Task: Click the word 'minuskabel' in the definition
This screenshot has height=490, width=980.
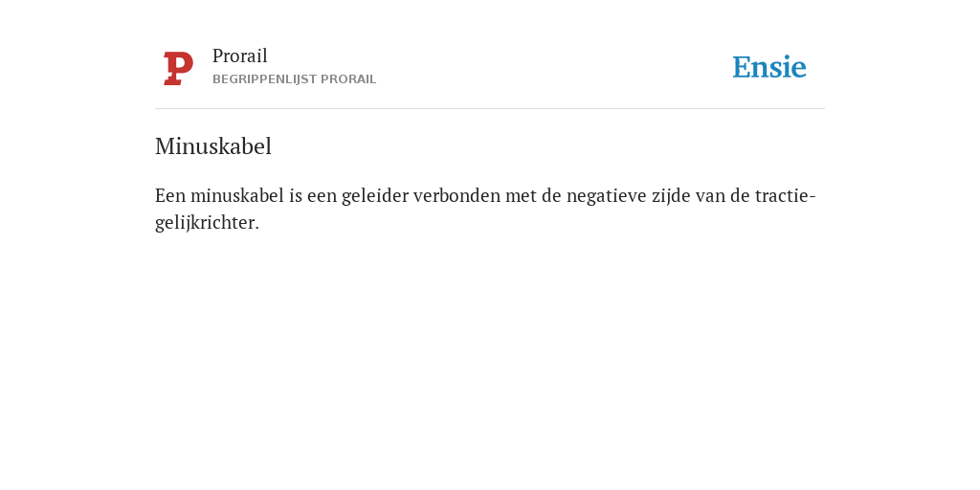Action: (237, 195)
